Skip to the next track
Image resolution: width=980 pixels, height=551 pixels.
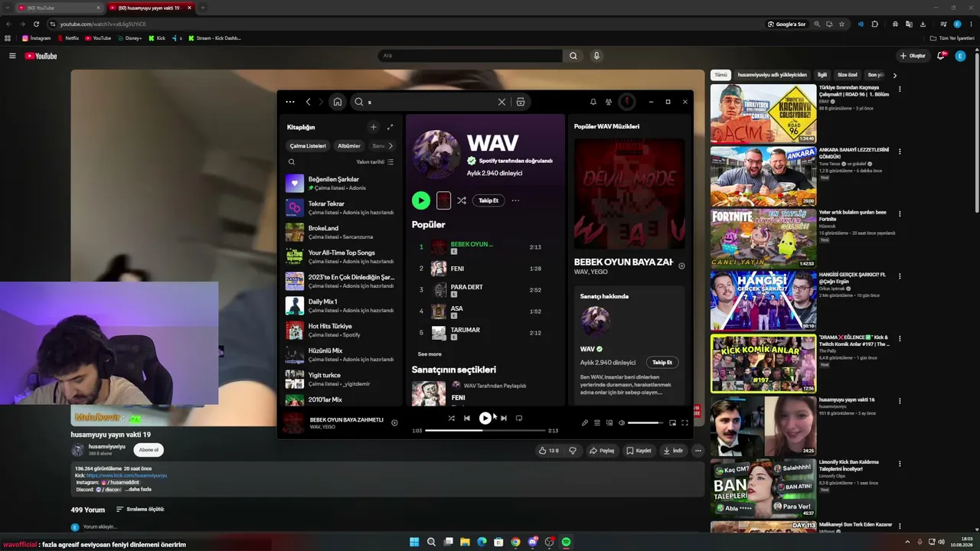[503, 418]
